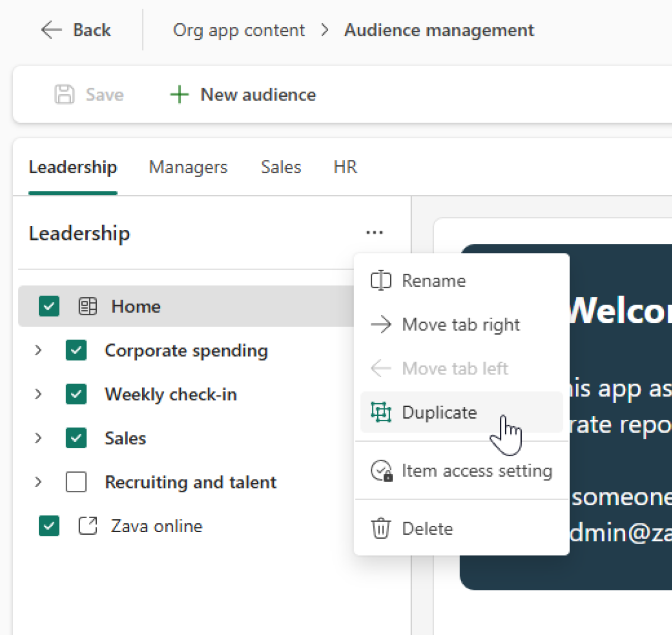672x635 pixels.
Task: Select the Zava online label
Action: click(157, 526)
